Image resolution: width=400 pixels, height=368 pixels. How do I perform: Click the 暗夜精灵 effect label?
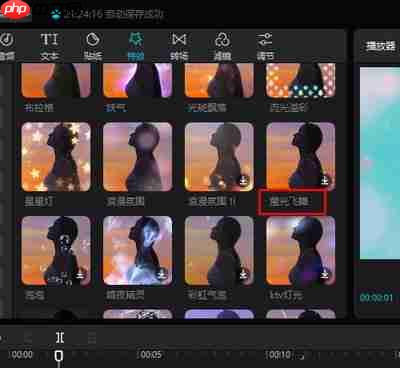click(125, 295)
